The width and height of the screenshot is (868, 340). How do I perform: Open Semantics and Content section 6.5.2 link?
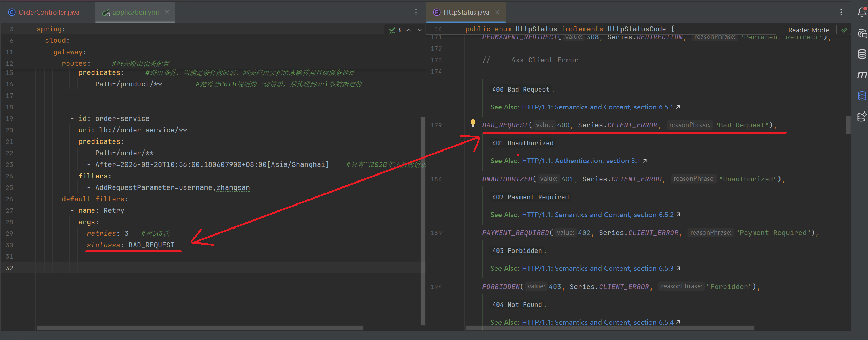coord(601,215)
